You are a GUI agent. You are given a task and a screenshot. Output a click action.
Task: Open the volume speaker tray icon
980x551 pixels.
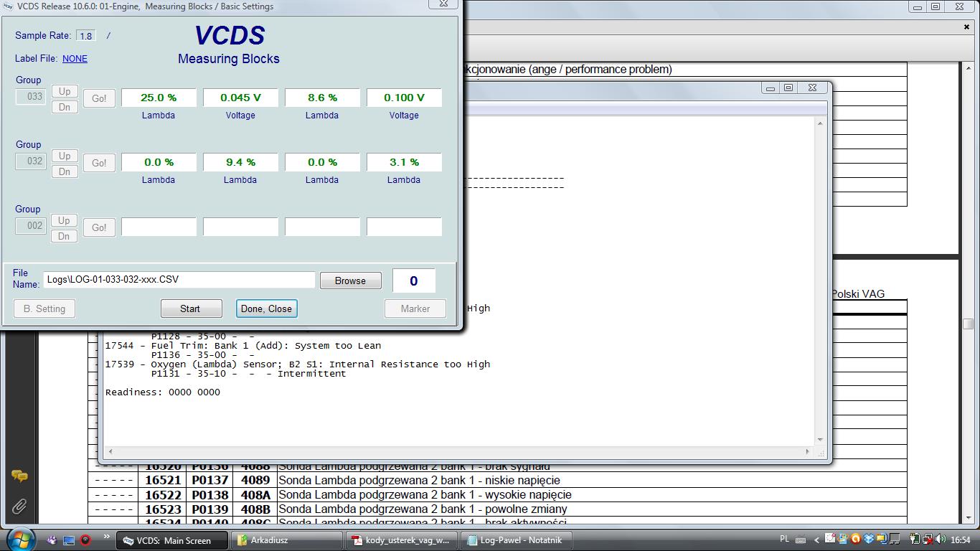[940, 540]
